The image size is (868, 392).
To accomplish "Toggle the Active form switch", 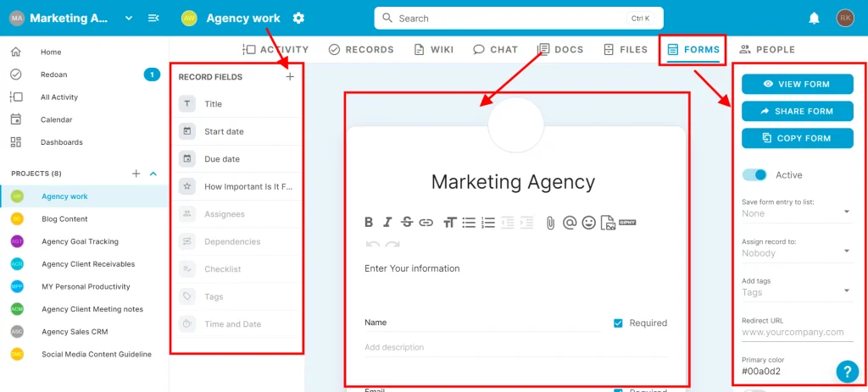I will (x=754, y=174).
